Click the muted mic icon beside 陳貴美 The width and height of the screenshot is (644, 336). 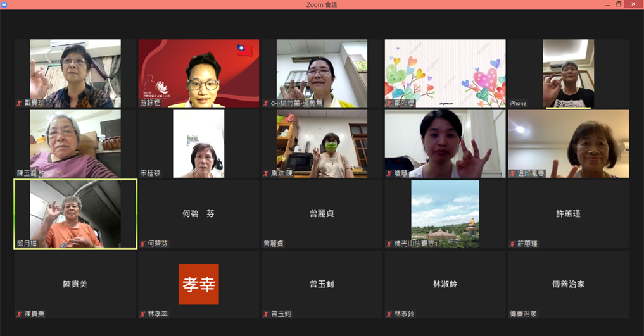click(x=20, y=314)
